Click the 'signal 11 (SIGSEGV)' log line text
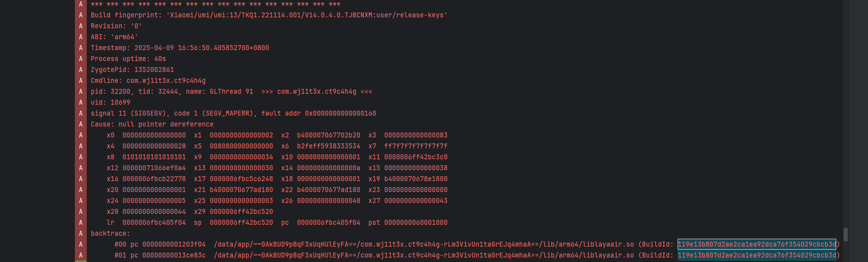Viewport: 868px width, 262px height. coord(233,113)
